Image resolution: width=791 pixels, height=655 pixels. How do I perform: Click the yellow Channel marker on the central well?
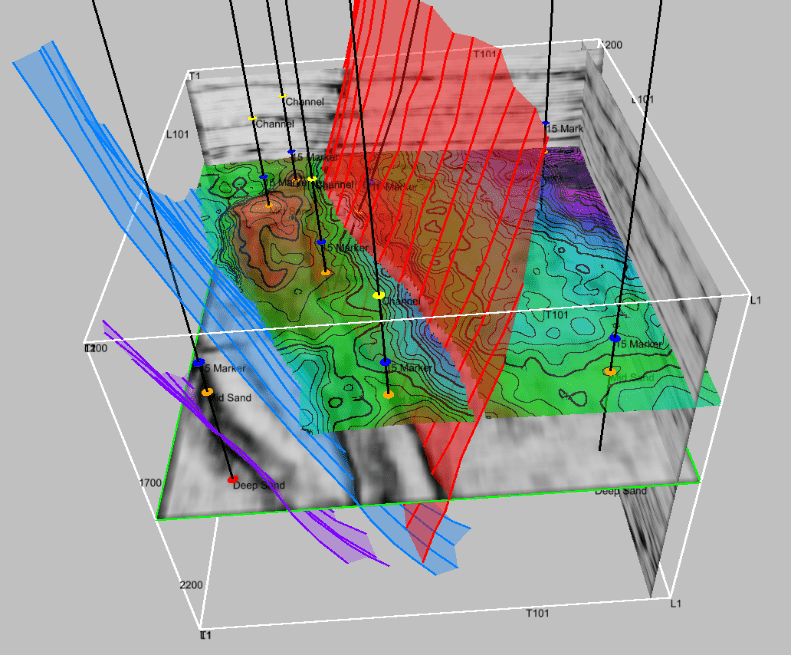coord(378,295)
